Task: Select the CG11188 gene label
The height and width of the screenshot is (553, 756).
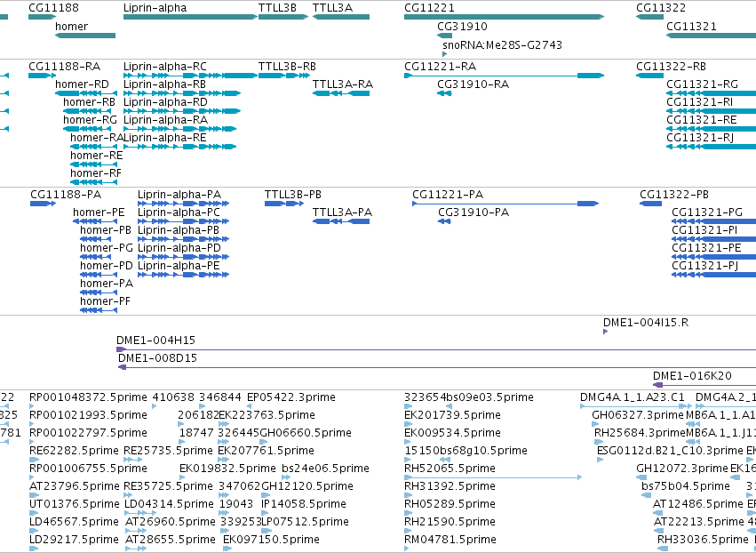Action: pyautogui.click(x=53, y=8)
